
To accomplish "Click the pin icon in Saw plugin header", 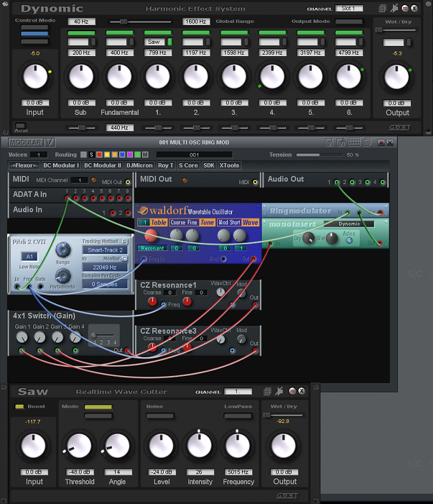I will 279,391.
